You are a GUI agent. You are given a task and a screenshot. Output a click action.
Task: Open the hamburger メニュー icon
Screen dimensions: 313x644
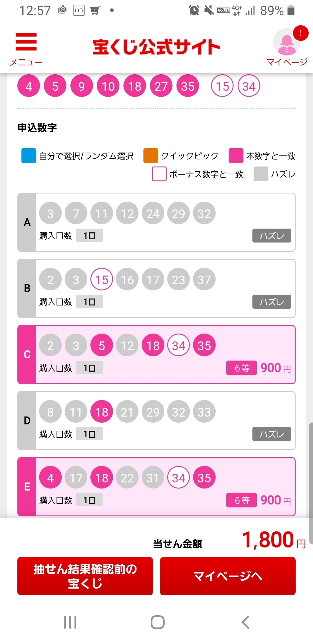[26, 42]
